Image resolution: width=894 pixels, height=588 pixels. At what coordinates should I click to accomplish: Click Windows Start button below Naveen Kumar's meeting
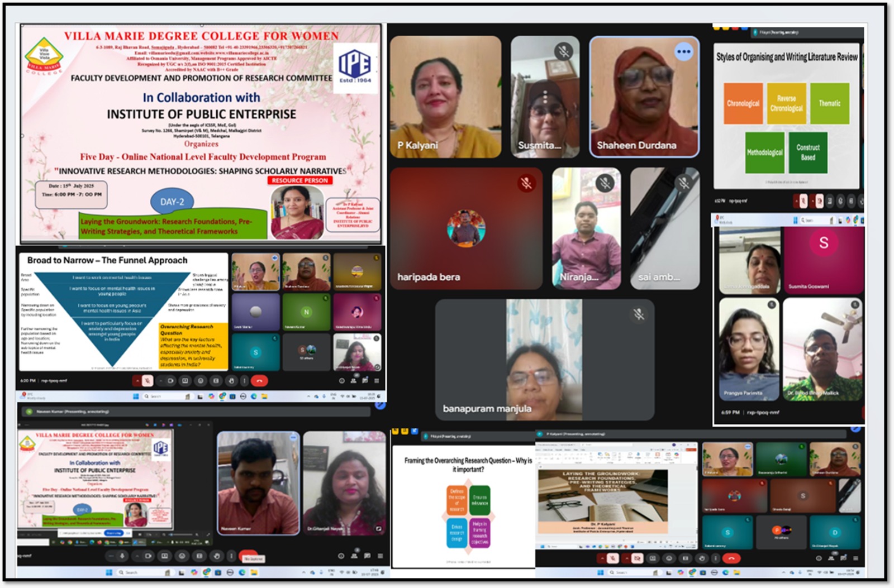109,572
